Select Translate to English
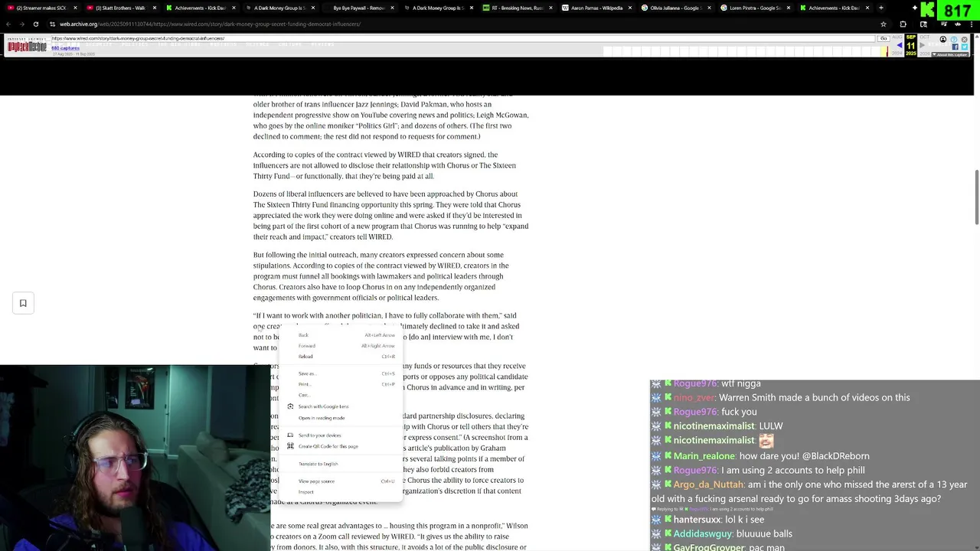980x551 pixels. tap(340, 464)
